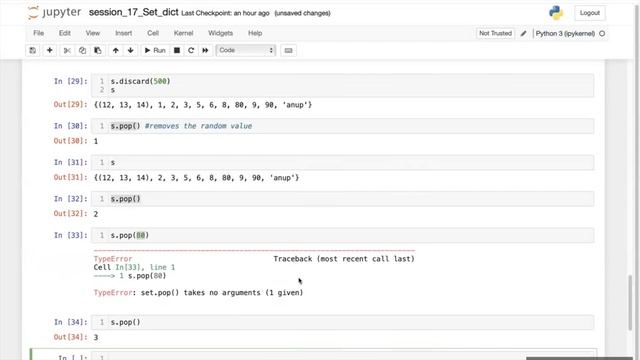Open the Widgets menu
Viewport: 640px width, 360px height.
[x=220, y=33]
